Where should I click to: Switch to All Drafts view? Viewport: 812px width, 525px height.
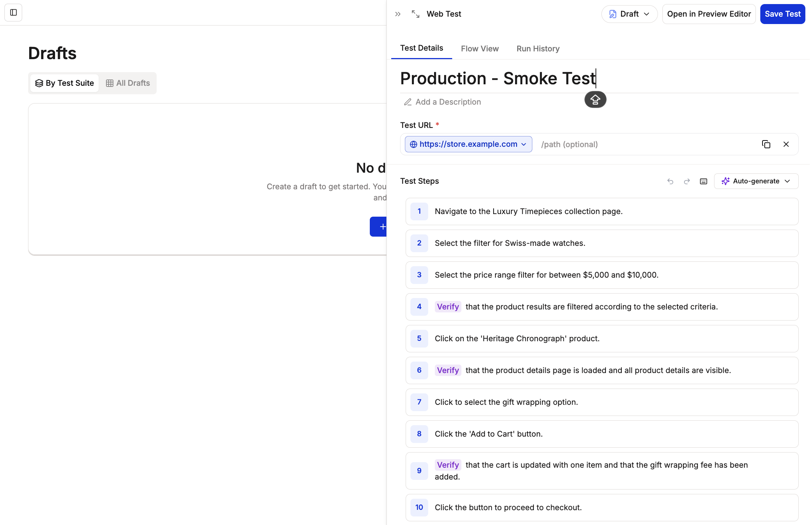[x=128, y=83]
